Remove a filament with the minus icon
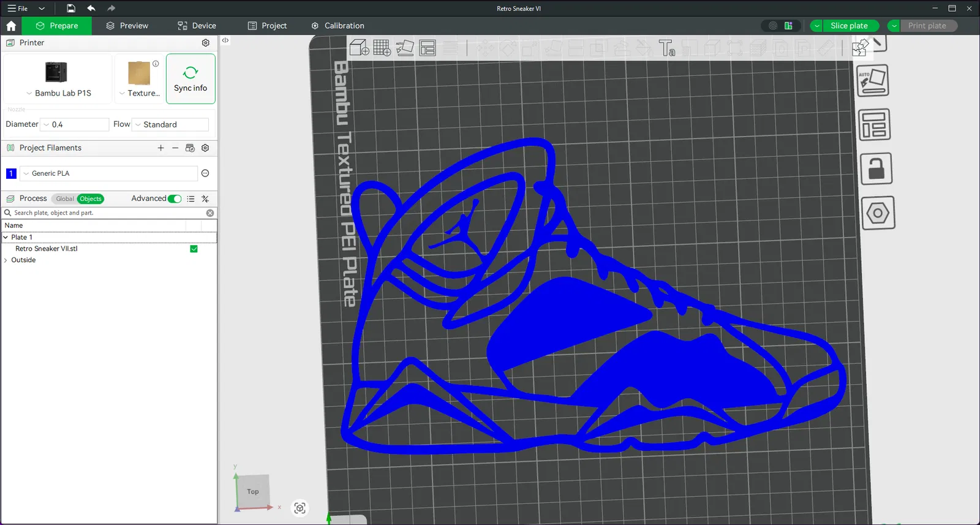This screenshot has height=525, width=980. 175,148
